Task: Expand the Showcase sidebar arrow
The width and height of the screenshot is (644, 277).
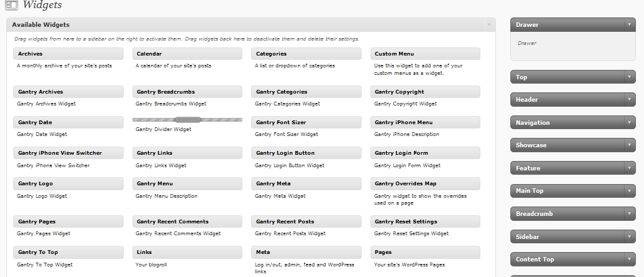Action: coord(629,145)
